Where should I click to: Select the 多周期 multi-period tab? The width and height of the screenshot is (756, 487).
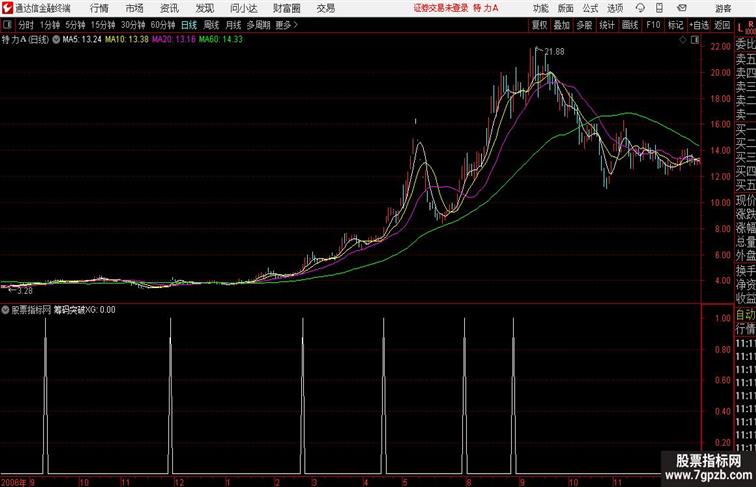click(259, 25)
